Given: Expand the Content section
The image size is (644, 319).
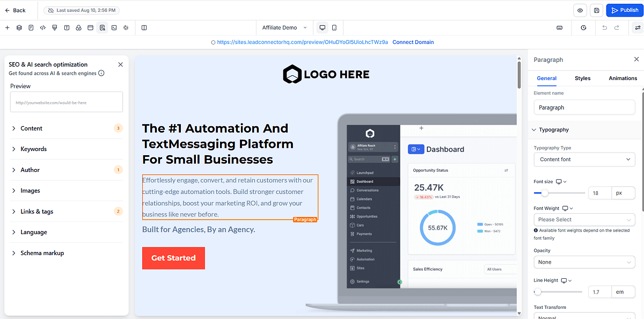Looking at the screenshot, I should (x=67, y=128).
